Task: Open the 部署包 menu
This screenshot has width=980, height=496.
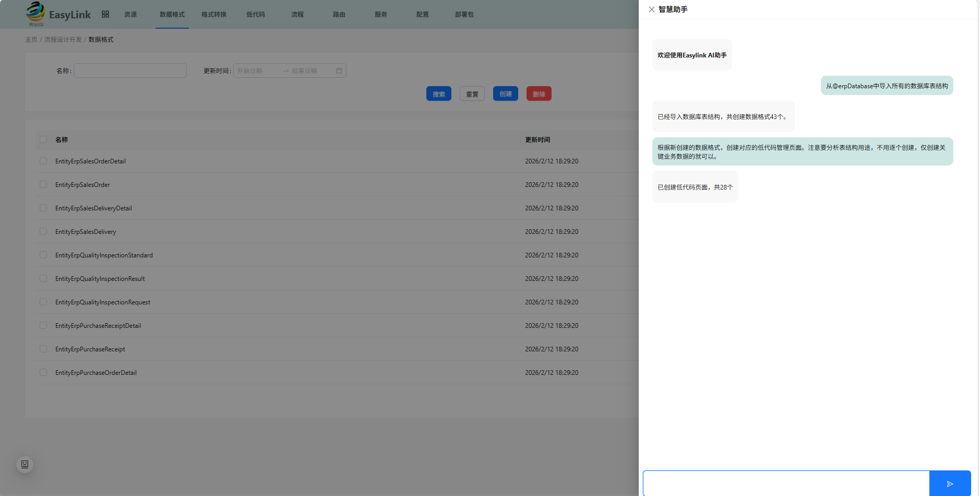Action: [x=464, y=15]
